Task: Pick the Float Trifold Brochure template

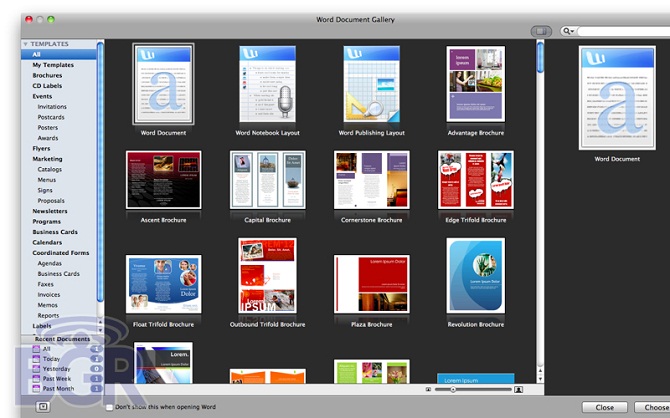Action: coord(163,284)
